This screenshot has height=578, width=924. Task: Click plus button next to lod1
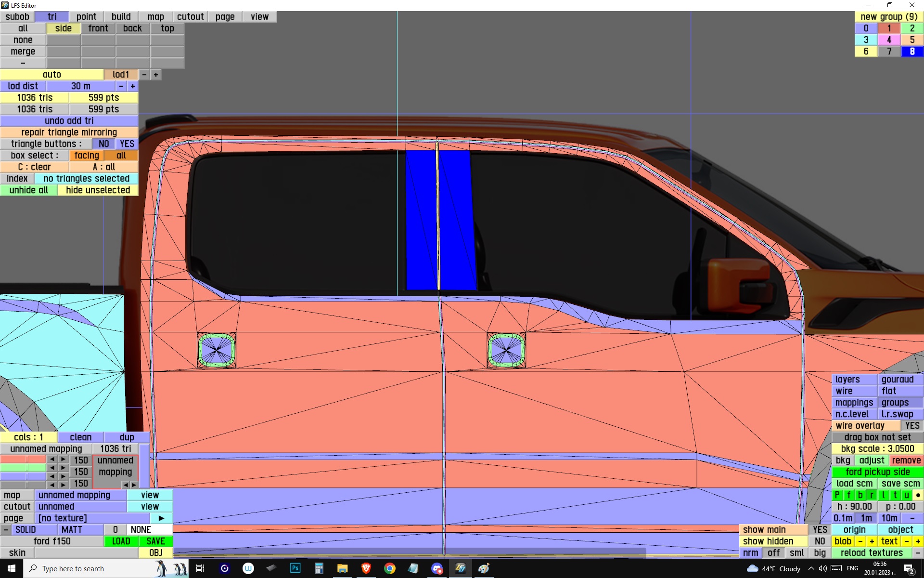click(156, 75)
